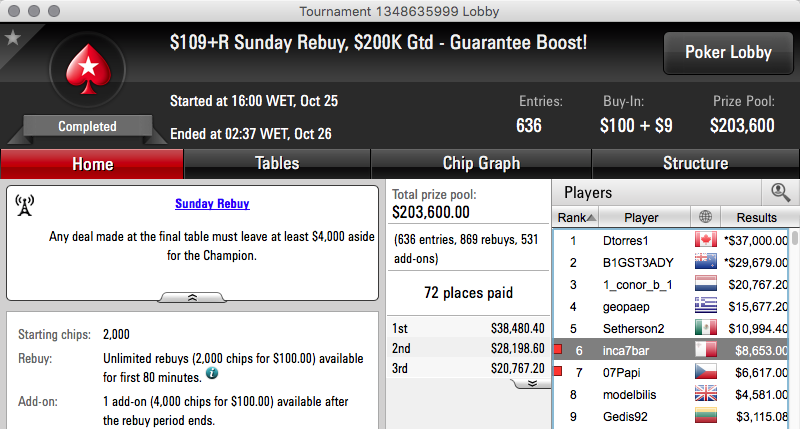Collapse the Sunday Rebuy announcement panel

pyautogui.click(x=192, y=297)
